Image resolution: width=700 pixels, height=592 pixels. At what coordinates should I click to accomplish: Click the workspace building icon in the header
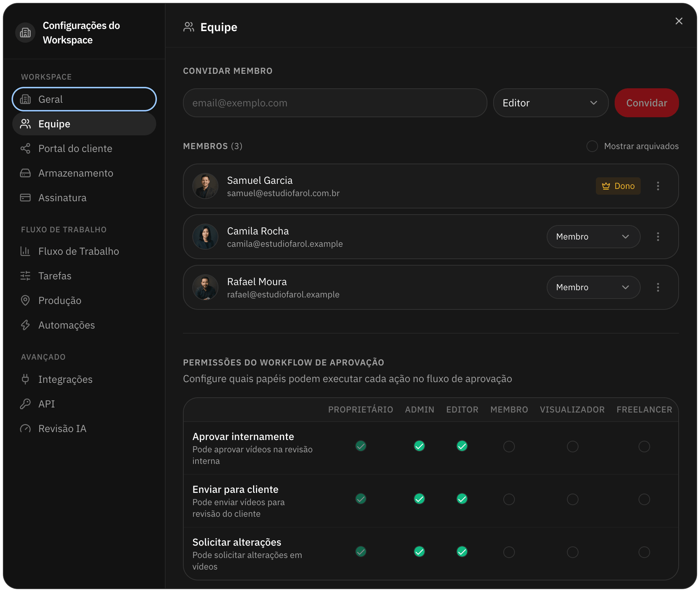25,33
